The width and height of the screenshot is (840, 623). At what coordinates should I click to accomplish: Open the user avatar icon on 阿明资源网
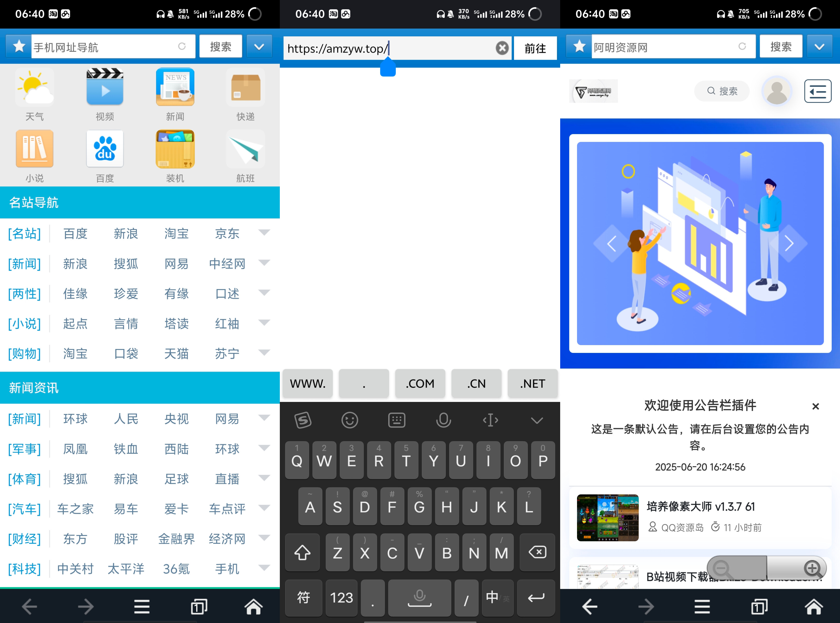pyautogui.click(x=777, y=91)
